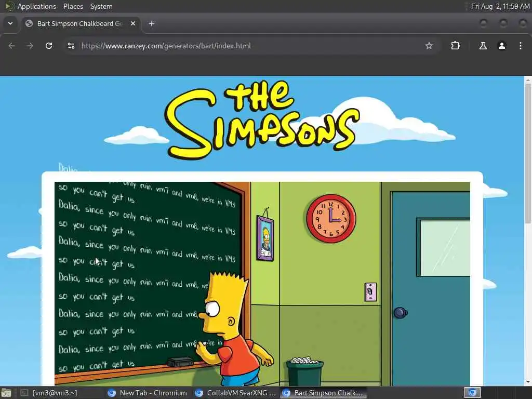The height and width of the screenshot is (399, 532).
Task: Click the page vertical scrollbar thumb
Action: click(x=528, y=153)
